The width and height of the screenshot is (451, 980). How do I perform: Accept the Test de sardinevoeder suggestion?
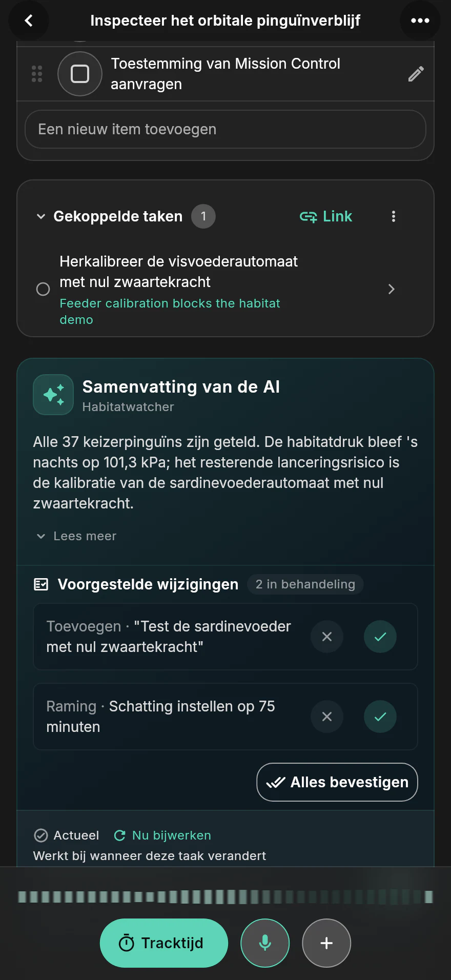380,637
